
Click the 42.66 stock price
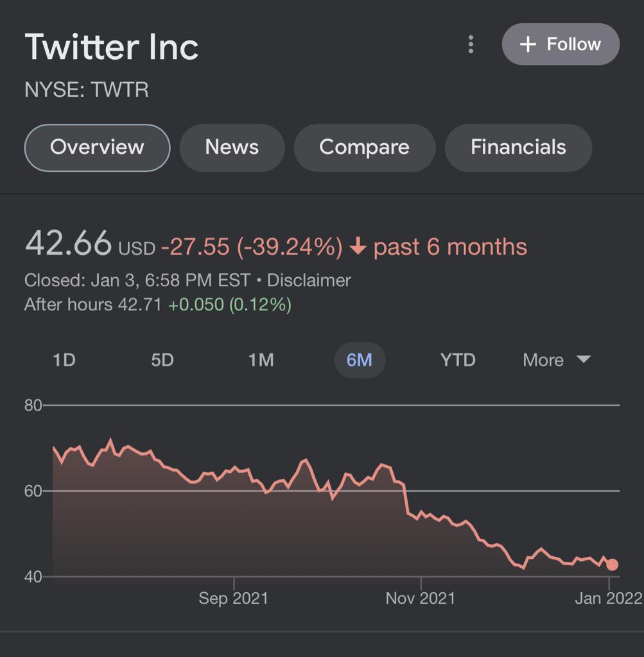click(x=68, y=244)
